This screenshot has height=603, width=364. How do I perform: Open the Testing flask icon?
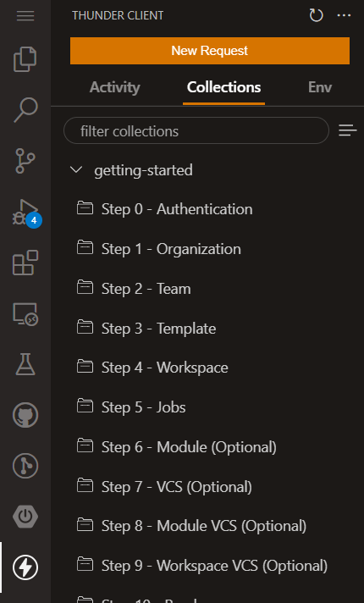tap(25, 364)
